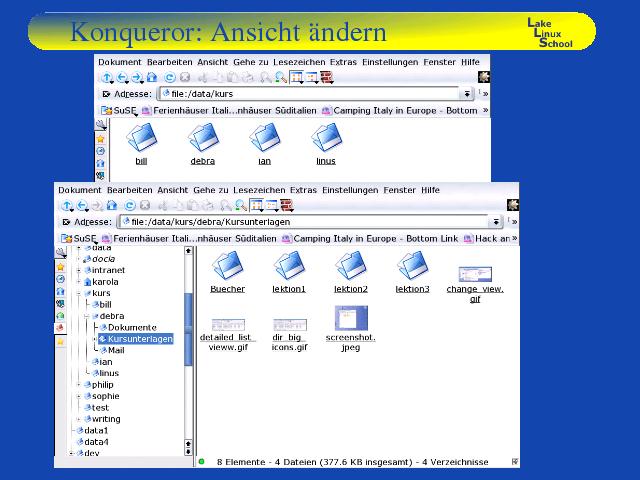Click red root folder icon in front sidebar
Viewport: 640px width, 480px height.
pos(60,328)
